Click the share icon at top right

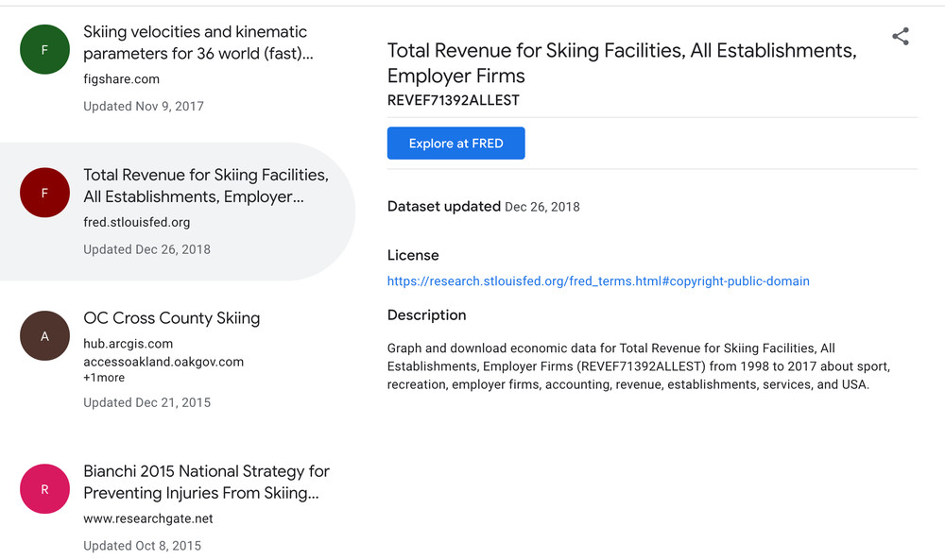click(x=901, y=37)
